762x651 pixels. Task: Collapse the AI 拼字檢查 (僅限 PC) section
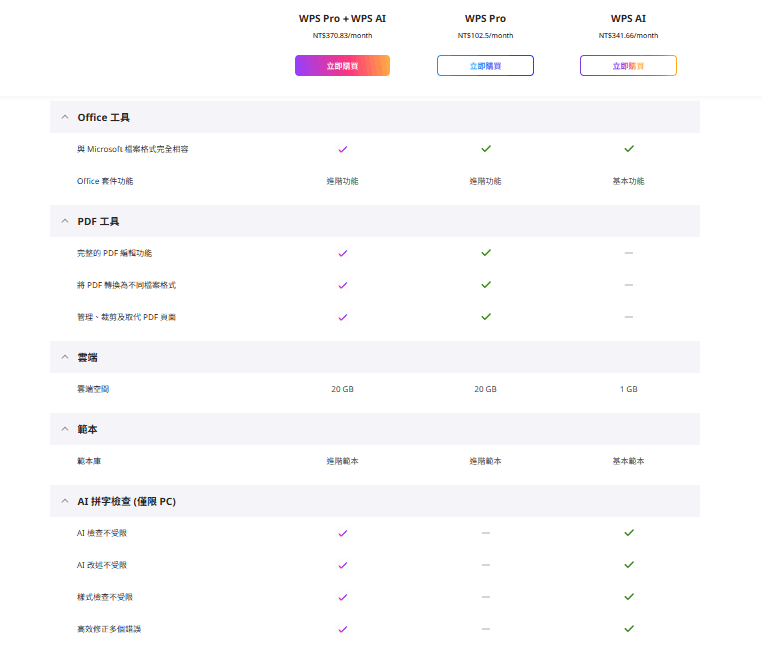coord(65,501)
